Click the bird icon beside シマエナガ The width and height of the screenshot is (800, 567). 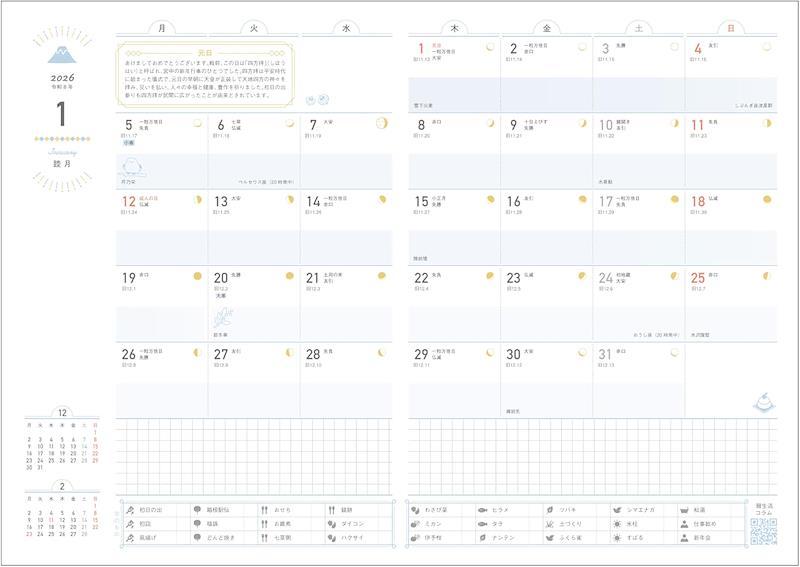(617, 510)
